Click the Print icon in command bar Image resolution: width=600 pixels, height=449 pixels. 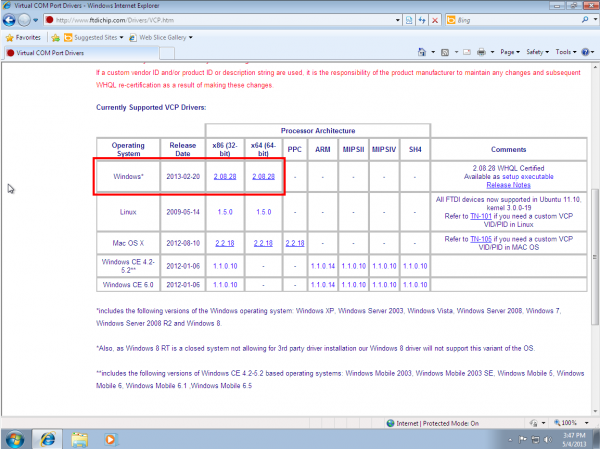pyautogui.click(x=481, y=52)
